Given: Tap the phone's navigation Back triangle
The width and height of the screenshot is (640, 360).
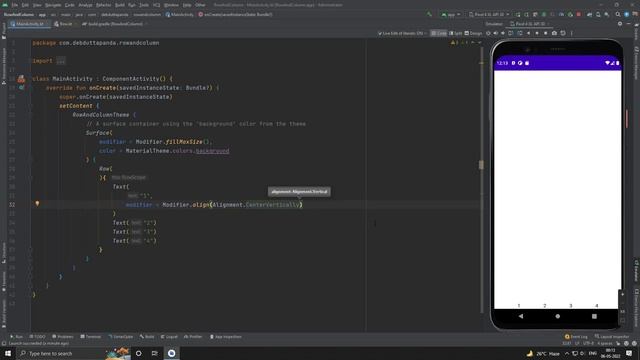Looking at the screenshot, I should [521, 316].
